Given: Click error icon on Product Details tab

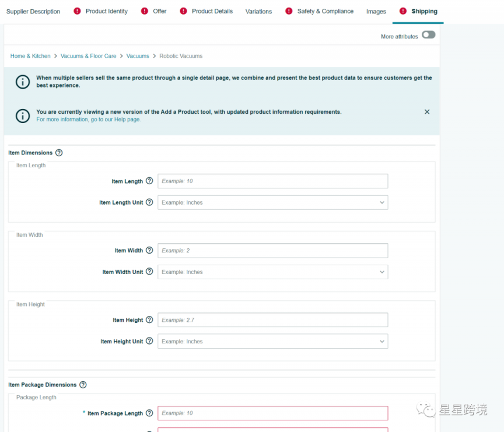Looking at the screenshot, I should click(x=183, y=11).
